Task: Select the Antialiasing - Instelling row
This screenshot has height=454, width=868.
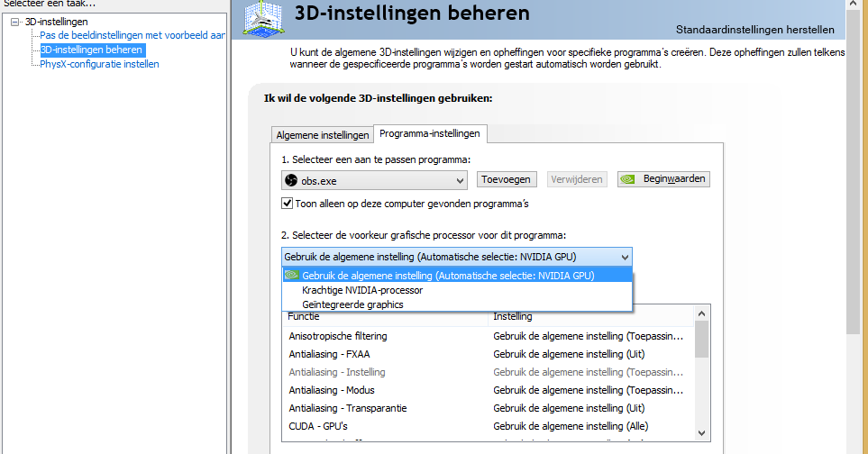Action: (489, 372)
